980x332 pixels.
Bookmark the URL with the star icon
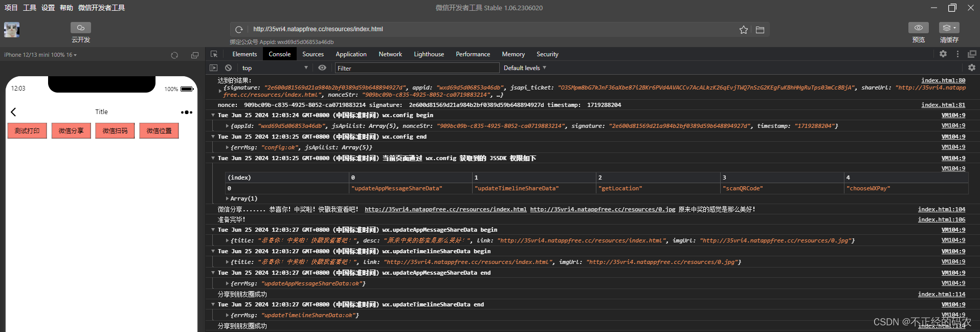tap(744, 30)
